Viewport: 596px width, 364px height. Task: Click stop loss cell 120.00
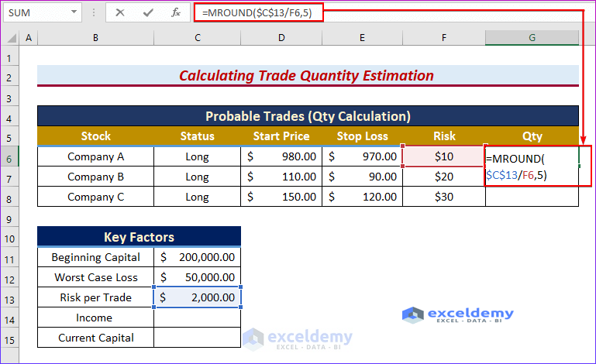[x=362, y=197]
